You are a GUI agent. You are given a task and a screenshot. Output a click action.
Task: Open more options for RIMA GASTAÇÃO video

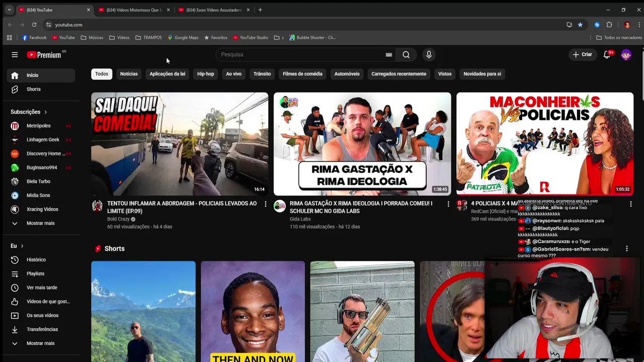tap(448, 204)
